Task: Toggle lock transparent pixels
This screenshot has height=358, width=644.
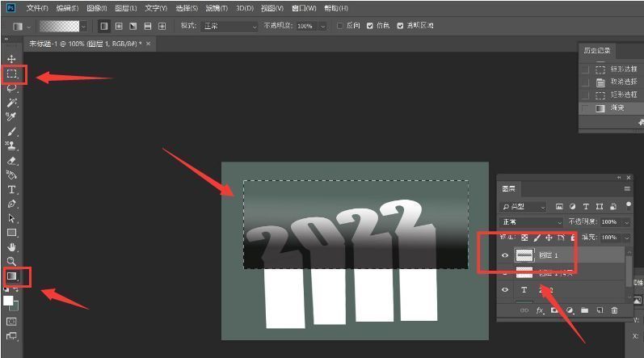Action: pos(524,238)
